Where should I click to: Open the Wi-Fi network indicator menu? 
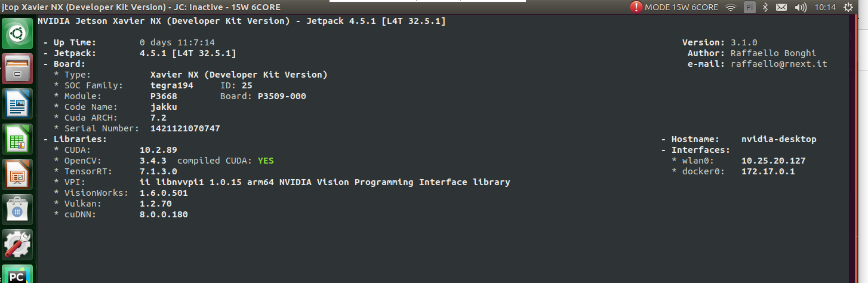coord(731,7)
